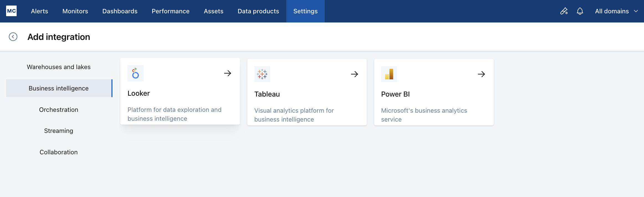This screenshot has width=644, height=197.
Task: Click 'Visual analytics platform' description text
Action: (x=294, y=115)
